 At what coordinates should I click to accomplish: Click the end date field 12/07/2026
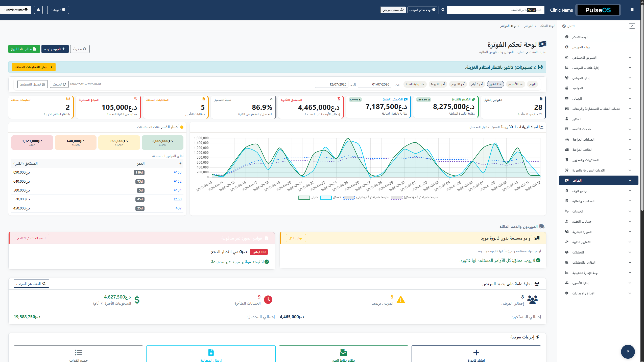click(332, 84)
